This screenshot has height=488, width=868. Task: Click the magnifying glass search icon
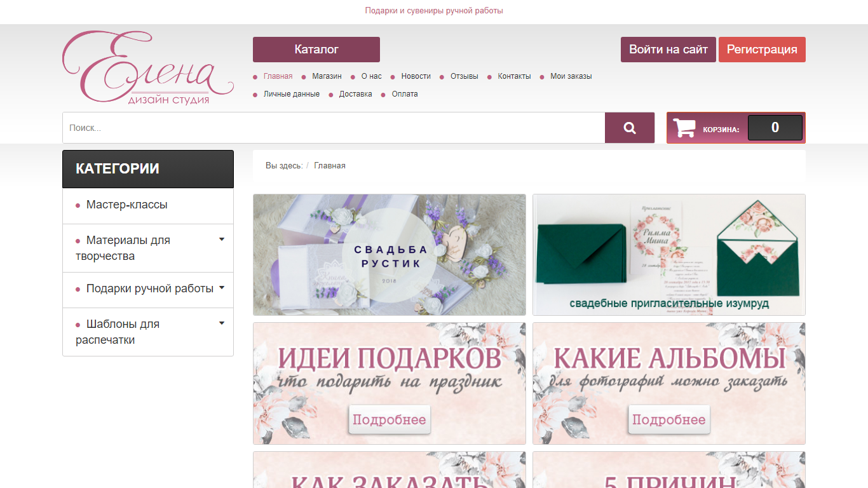(630, 128)
